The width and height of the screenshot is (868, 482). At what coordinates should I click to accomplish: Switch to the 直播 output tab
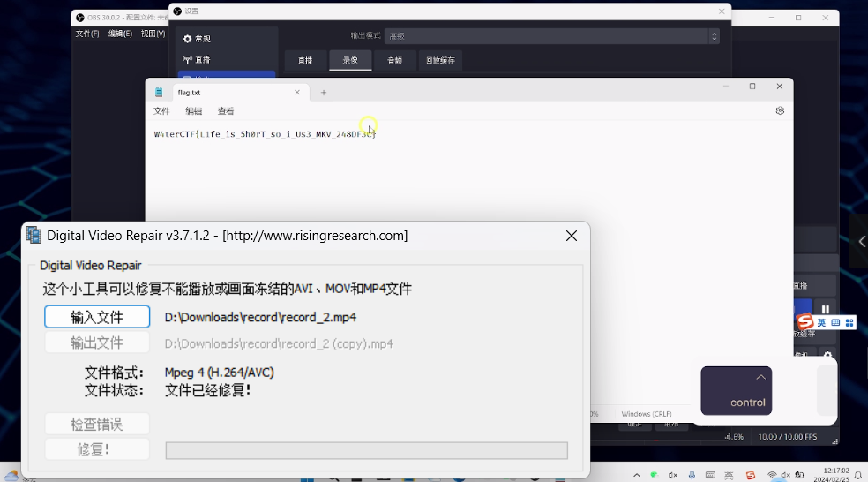click(305, 60)
